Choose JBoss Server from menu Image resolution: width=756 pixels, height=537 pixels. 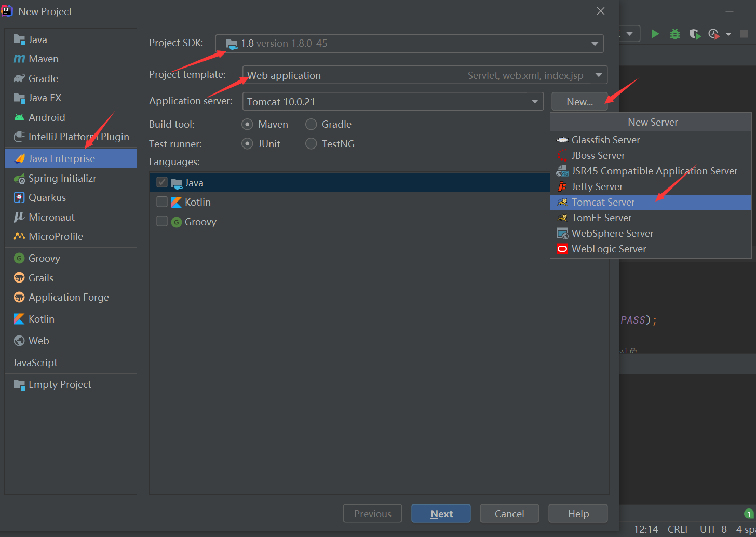651,155
